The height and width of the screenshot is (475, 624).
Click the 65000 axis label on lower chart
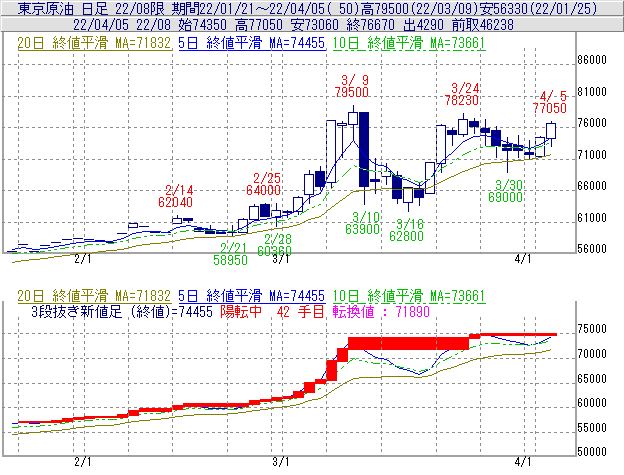click(592, 378)
